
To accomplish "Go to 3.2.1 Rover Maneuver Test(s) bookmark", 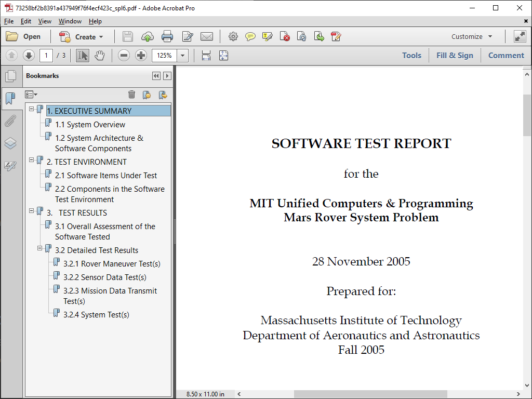I will 112,263.
